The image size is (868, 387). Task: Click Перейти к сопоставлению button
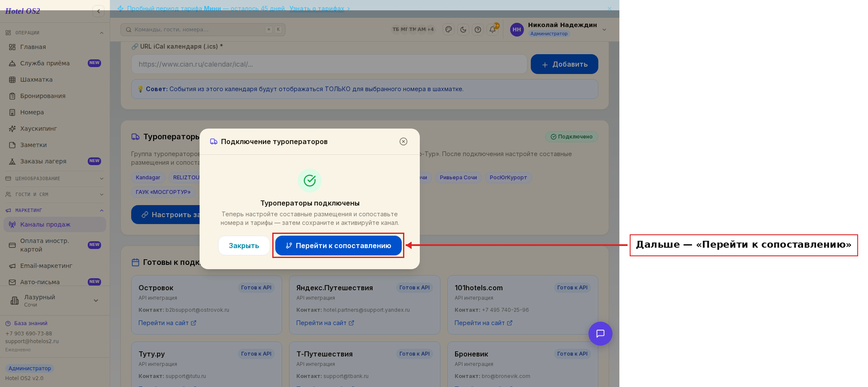tap(338, 246)
